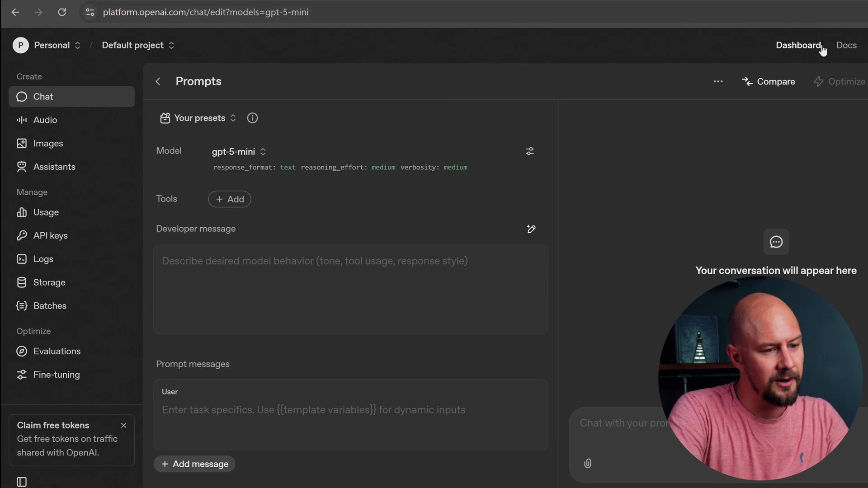The image size is (868, 488).
Task: View Usage statistics
Action: coord(47,212)
